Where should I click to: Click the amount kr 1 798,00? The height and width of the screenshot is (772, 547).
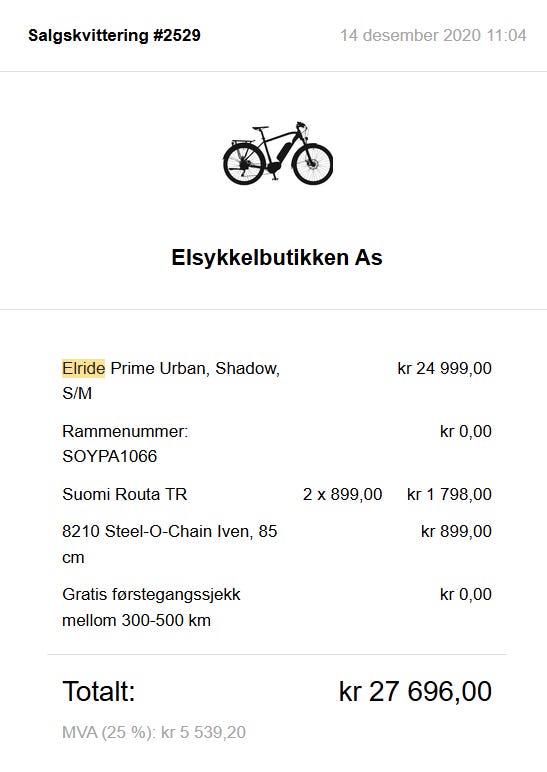click(449, 494)
